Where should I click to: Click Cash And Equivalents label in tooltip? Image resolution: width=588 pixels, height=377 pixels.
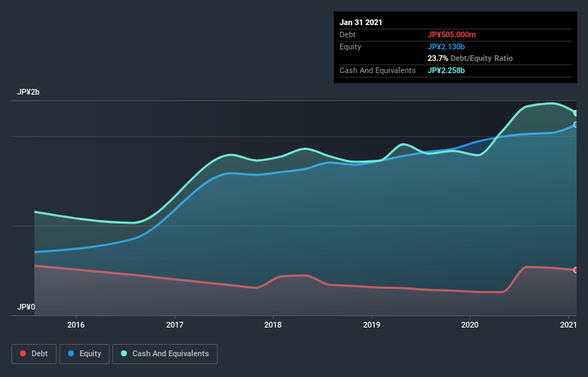pyautogui.click(x=377, y=70)
